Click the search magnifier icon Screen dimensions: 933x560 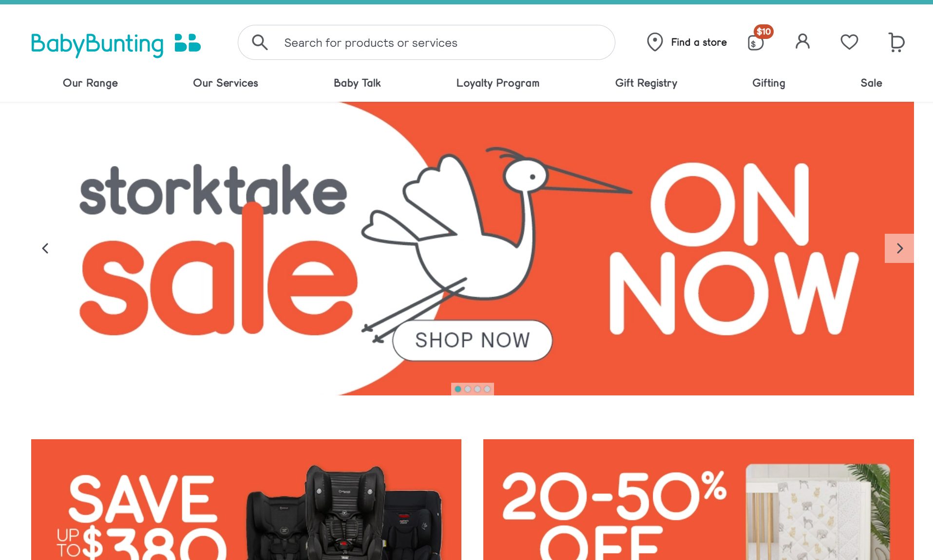[x=260, y=42]
